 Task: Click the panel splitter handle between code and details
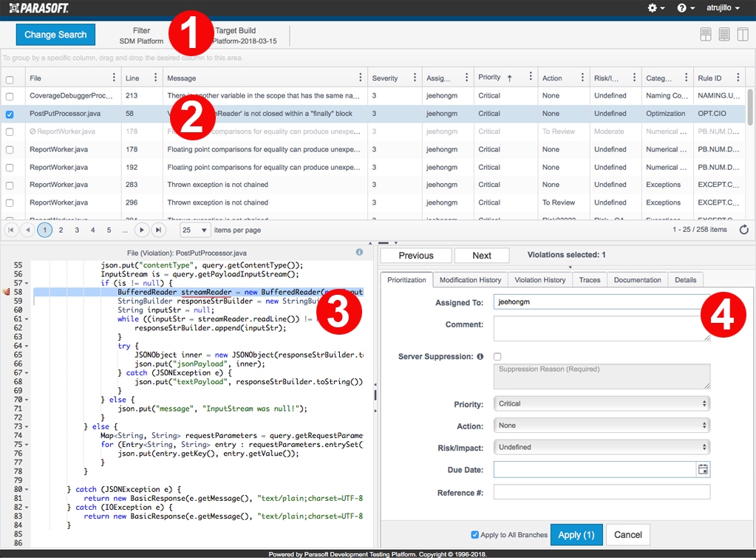point(375,396)
